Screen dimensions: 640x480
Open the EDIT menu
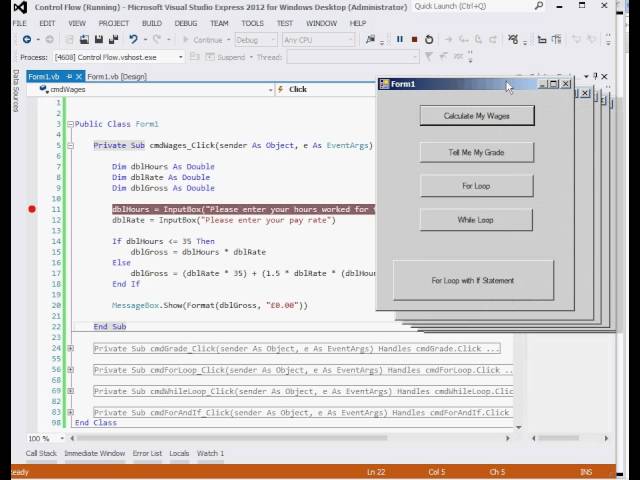[x=47, y=23]
